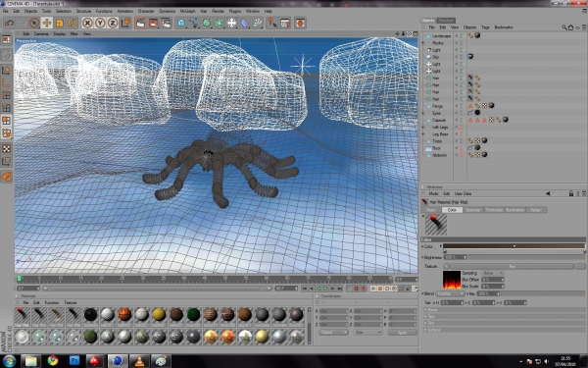Select the orange basketball material

[x=124, y=314]
